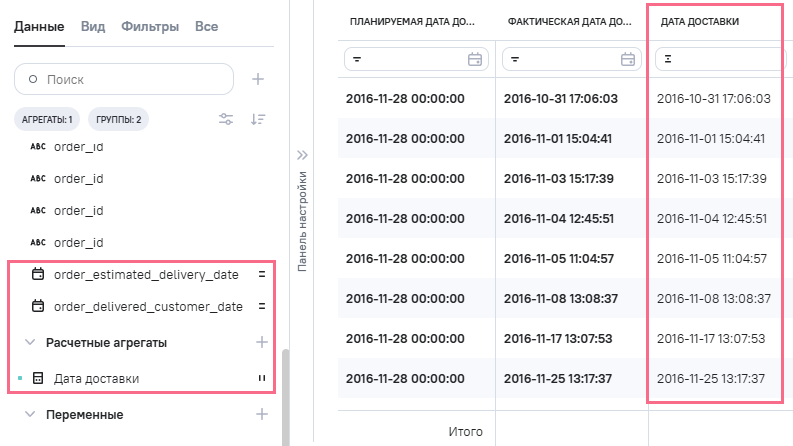Viewport: 793px width, 446px height.
Task: Expand the 'Переменные' section
Action: pyautogui.click(x=30, y=414)
